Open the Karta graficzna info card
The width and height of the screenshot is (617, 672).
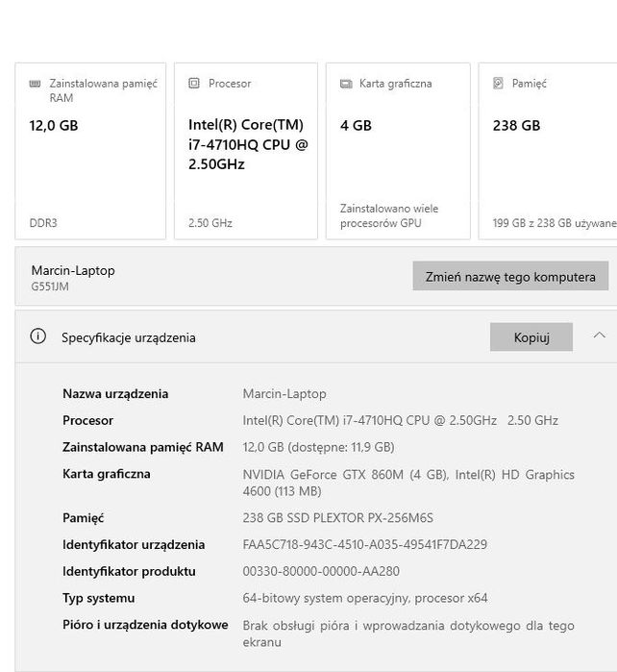398,151
